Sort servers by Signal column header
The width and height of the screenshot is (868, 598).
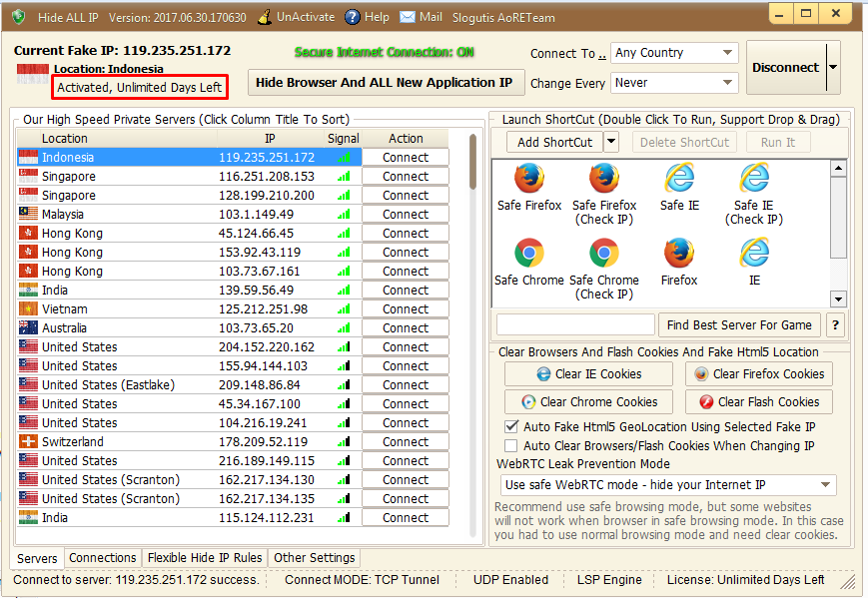(344, 139)
